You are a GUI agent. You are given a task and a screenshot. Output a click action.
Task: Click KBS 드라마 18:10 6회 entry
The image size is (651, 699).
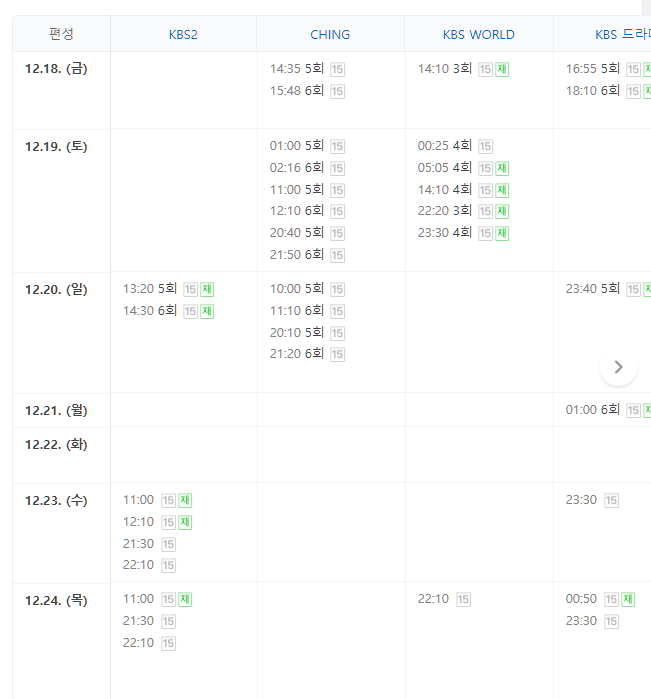click(593, 90)
